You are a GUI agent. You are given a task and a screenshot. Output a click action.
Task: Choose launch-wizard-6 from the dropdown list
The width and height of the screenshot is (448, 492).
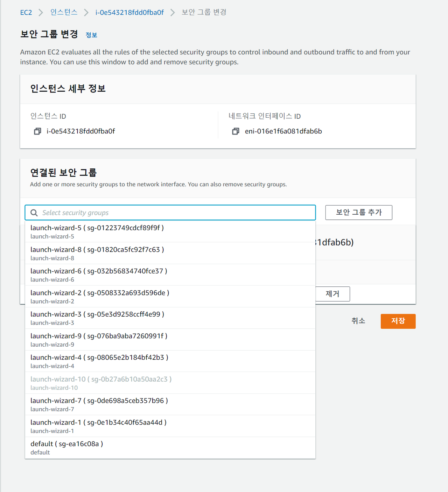[x=170, y=275]
